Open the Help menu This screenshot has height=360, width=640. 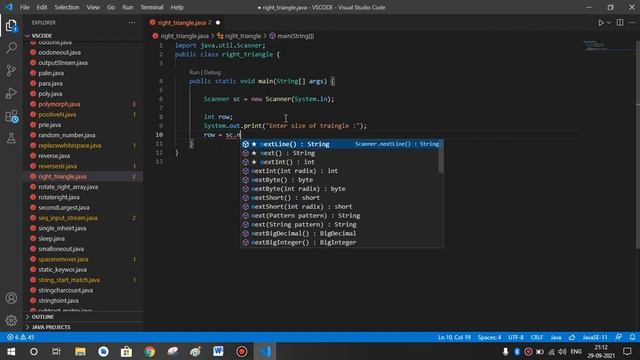pyautogui.click(x=177, y=7)
